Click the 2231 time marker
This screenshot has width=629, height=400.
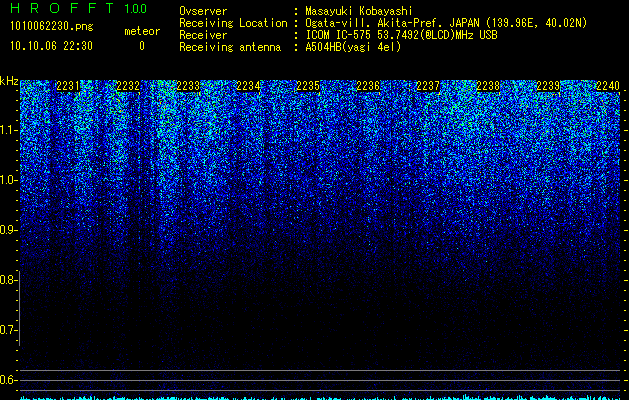pos(68,86)
